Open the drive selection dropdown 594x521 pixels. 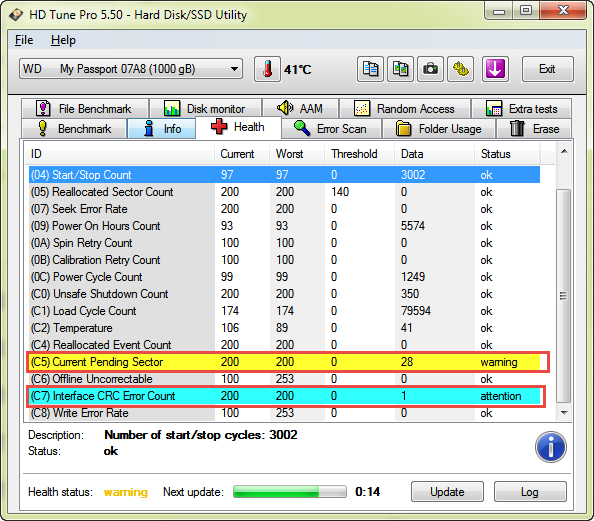tap(131, 69)
